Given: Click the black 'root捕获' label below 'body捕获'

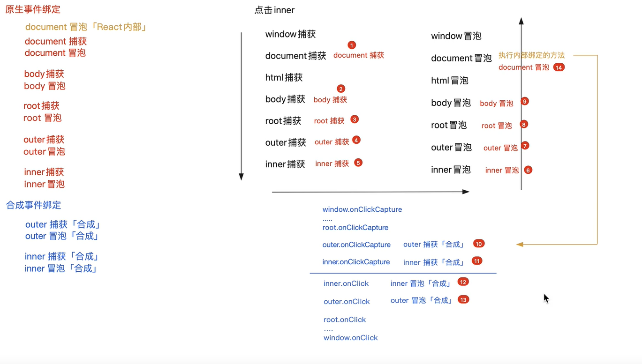Looking at the screenshot, I should (283, 121).
